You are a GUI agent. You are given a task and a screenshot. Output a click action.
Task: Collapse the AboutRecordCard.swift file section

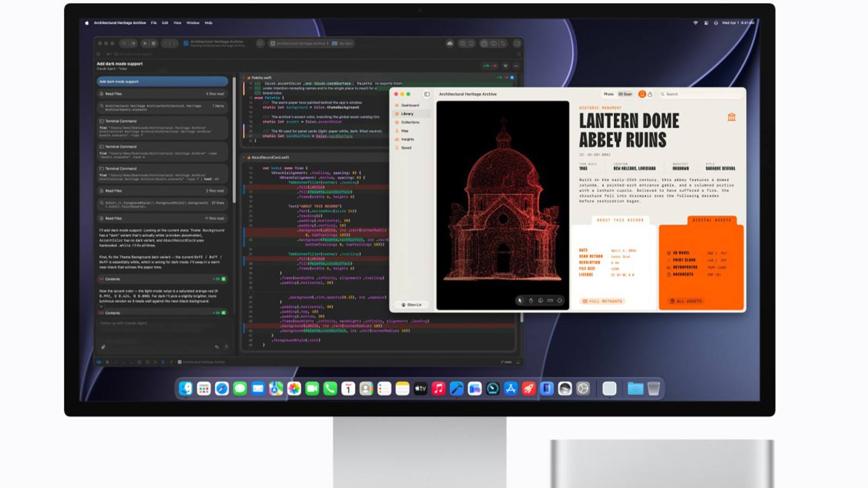pos(245,157)
